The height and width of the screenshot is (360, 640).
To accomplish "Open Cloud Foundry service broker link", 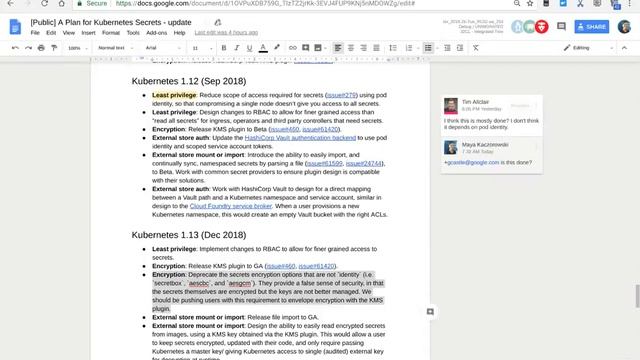I will (231, 206).
